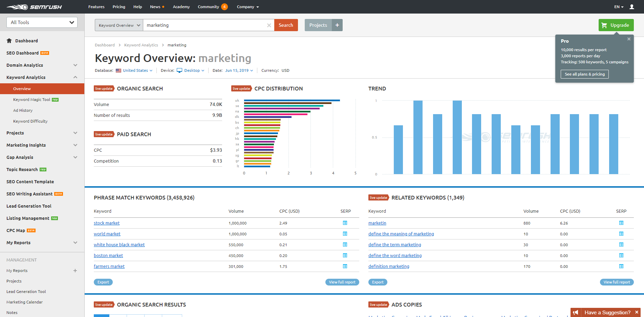
Task: View full report for phrase match keywords
Action: pyautogui.click(x=342, y=282)
